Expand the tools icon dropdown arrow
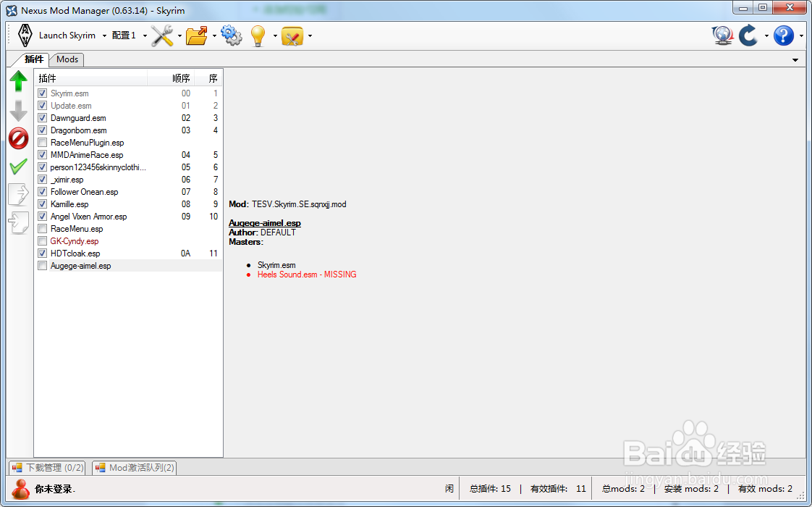 179,35
